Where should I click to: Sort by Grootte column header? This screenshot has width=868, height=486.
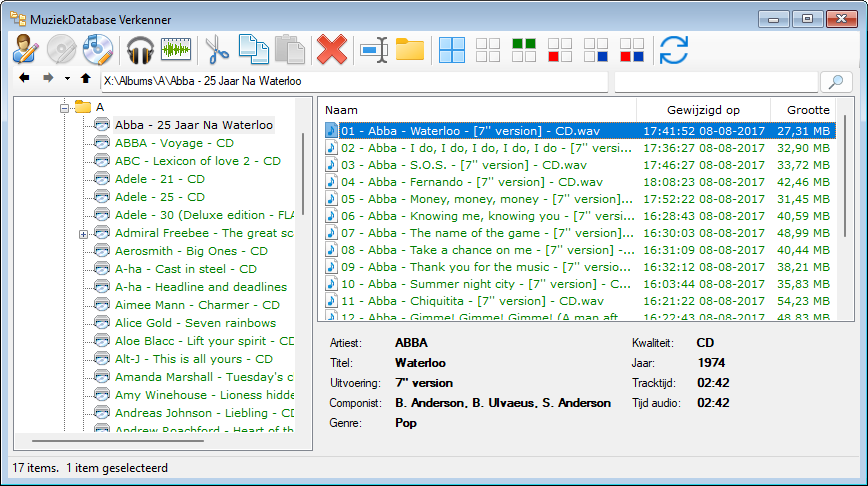point(803,110)
